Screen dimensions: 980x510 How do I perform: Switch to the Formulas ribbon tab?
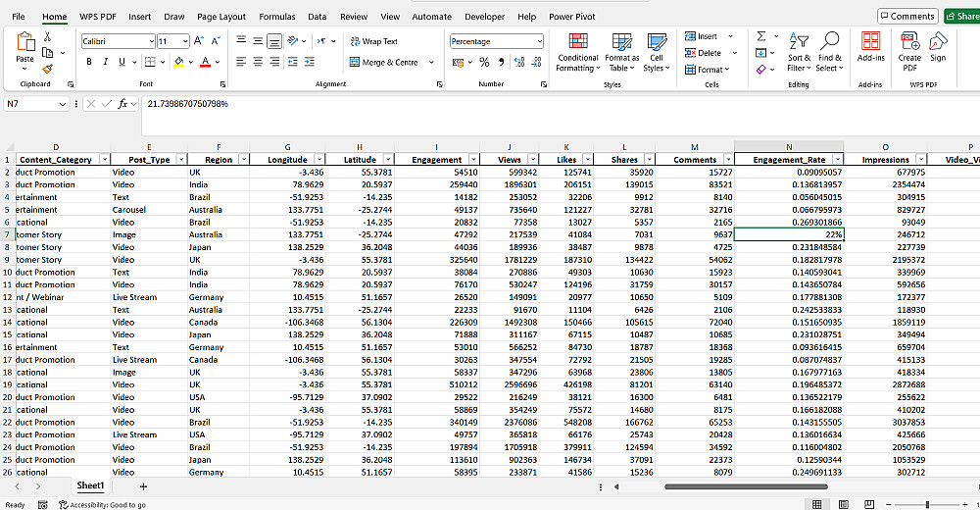[276, 17]
